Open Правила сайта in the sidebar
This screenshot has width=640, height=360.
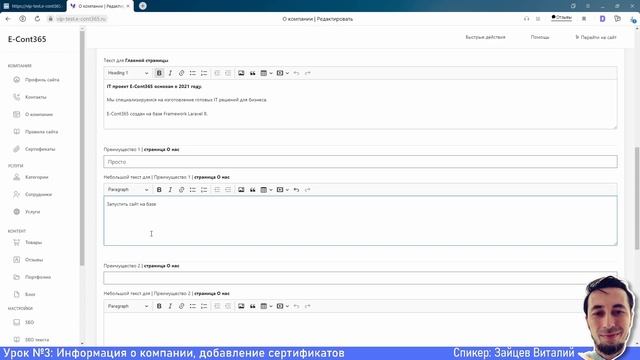click(x=36, y=132)
